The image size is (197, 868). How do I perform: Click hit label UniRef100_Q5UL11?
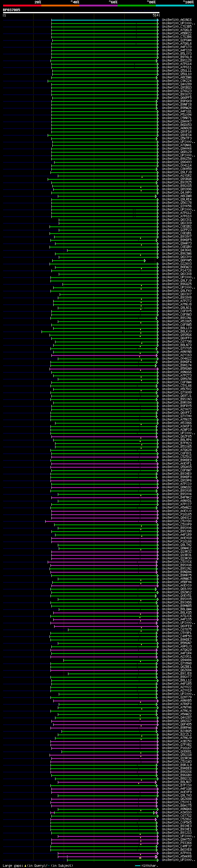tap(176, 71)
